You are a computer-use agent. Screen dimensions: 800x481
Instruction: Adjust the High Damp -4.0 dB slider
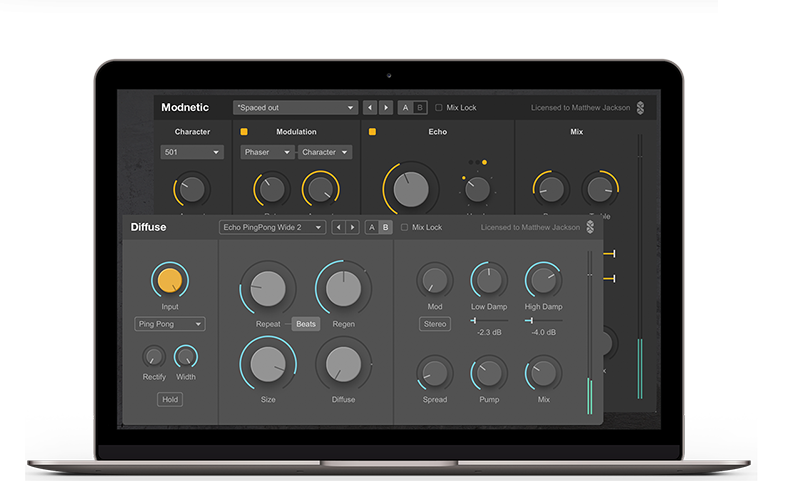click(543, 320)
